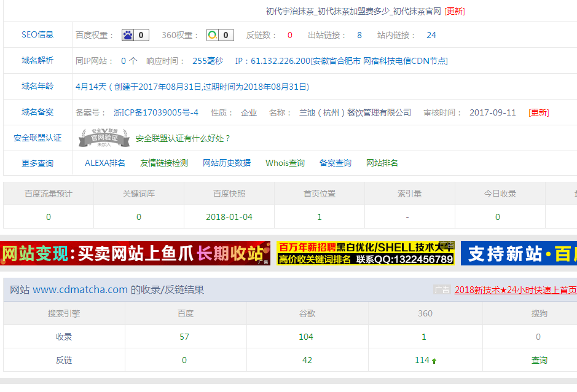Click the 首页位置 value 1
This screenshot has width=577, height=392.
pos(320,217)
